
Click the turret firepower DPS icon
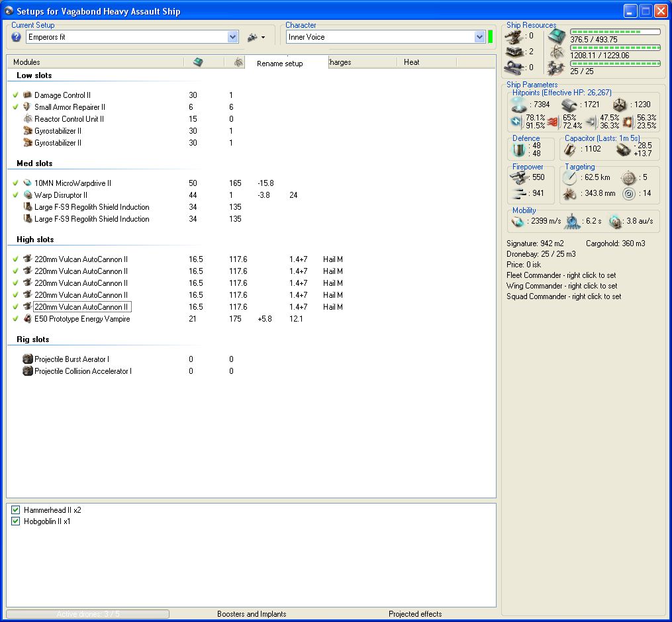pos(518,177)
